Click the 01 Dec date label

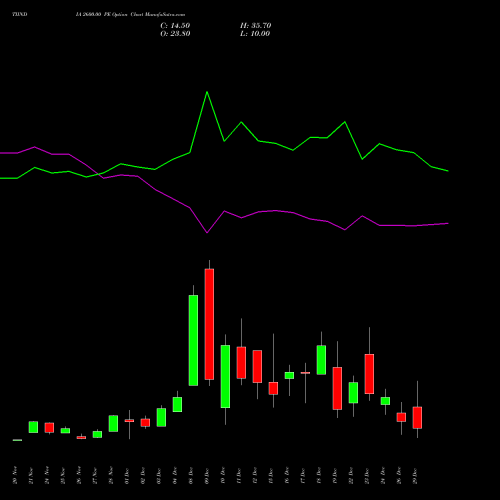click(x=127, y=476)
